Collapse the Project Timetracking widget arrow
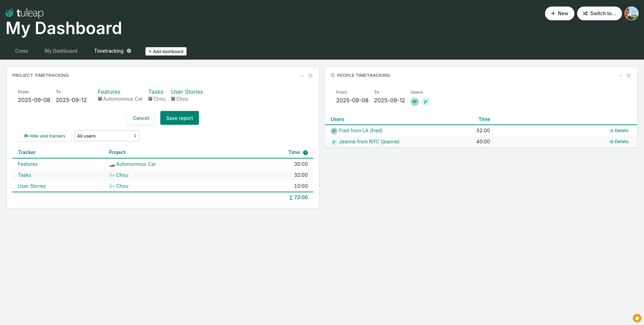The height and width of the screenshot is (325, 644). (302, 76)
